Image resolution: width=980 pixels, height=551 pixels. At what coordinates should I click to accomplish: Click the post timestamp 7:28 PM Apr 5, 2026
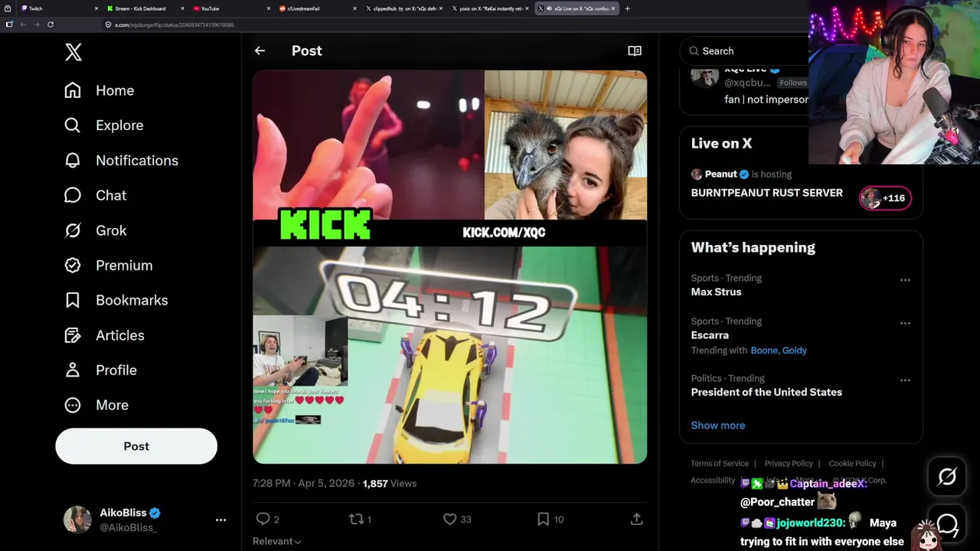304,484
